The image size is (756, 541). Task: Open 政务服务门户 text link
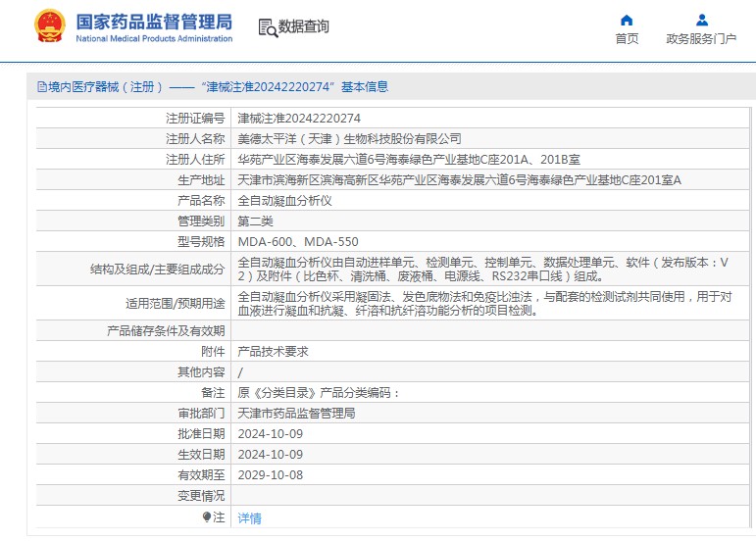(701, 39)
